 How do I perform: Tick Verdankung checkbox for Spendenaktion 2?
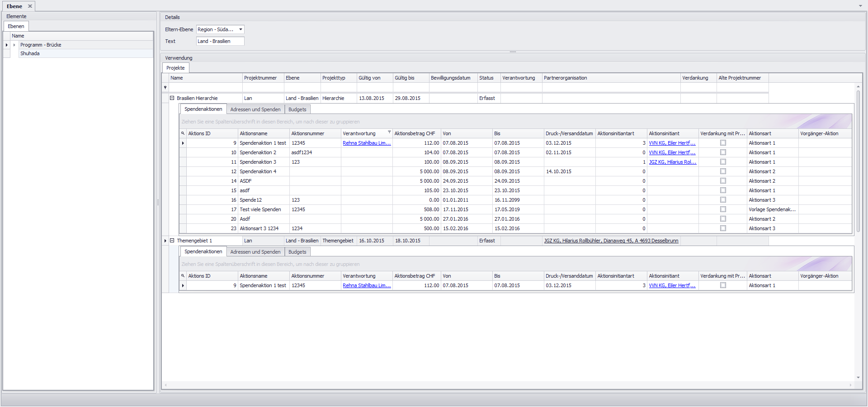723,152
